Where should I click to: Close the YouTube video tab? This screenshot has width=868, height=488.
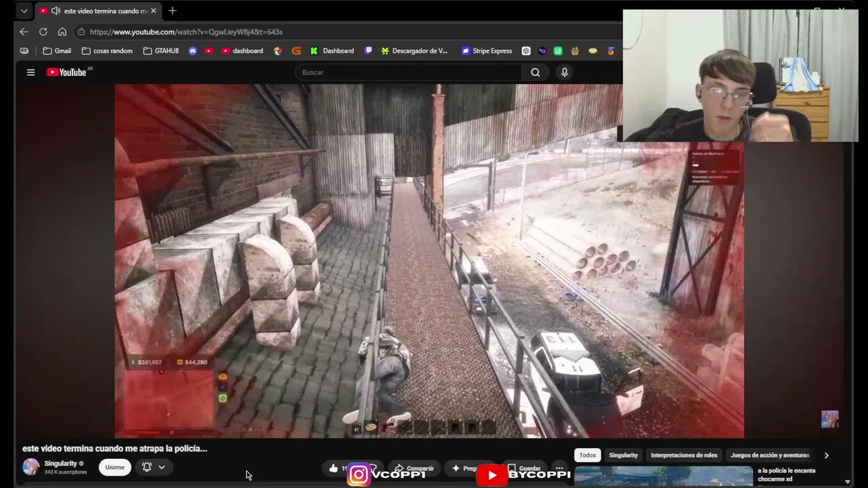[153, 11]
